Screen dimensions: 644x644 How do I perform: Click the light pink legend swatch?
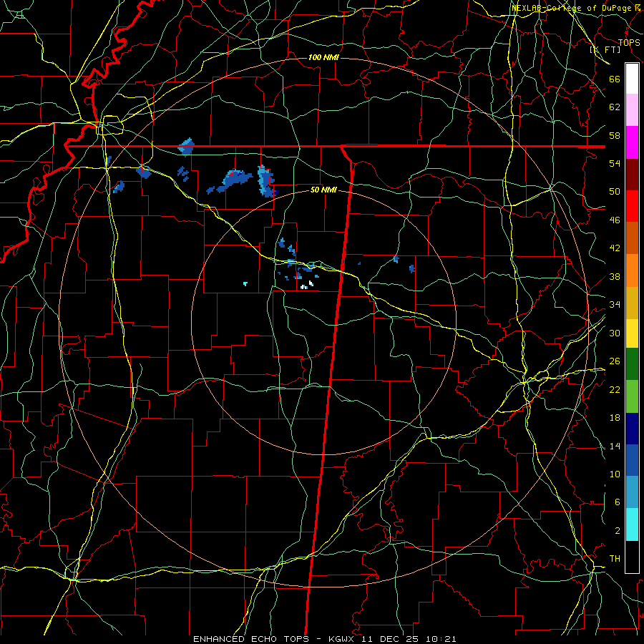(x=632, y=109)
